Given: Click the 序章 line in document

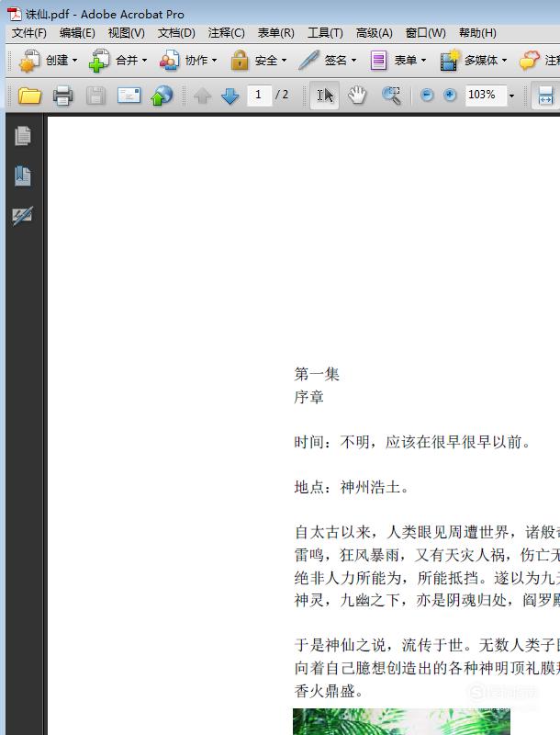Looking at the screenshot, I should [309, 397].
